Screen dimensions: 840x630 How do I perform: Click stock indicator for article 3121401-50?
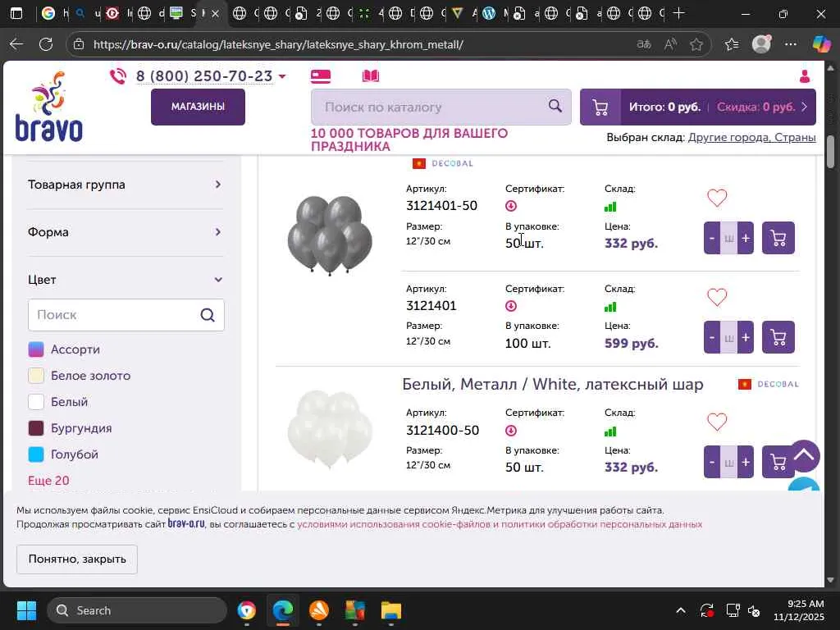pyautogui.click(x=610, y=207)
